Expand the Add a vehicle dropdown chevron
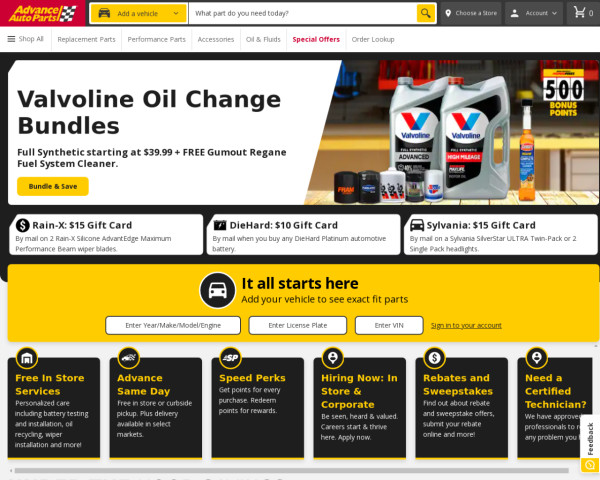 (x=176, y=13)
